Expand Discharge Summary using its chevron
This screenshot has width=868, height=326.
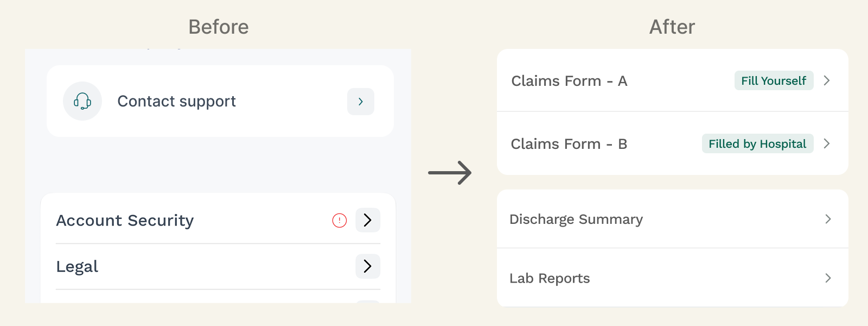(x=828, y=219)
